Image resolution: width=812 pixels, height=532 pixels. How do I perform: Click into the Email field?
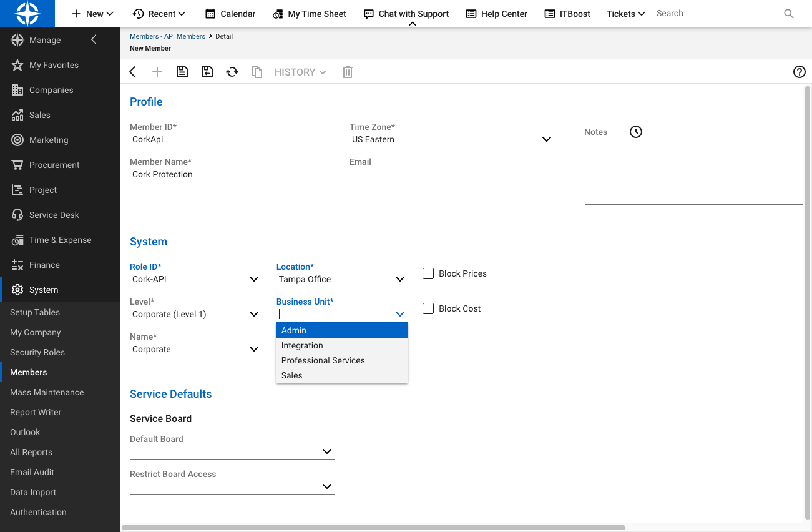coord(452,174)
